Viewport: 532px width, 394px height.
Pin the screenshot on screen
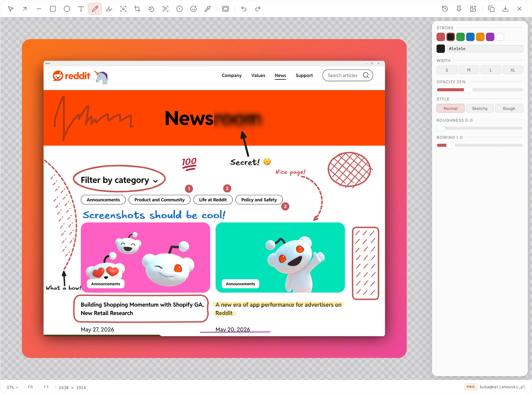(x=459, y=9)
